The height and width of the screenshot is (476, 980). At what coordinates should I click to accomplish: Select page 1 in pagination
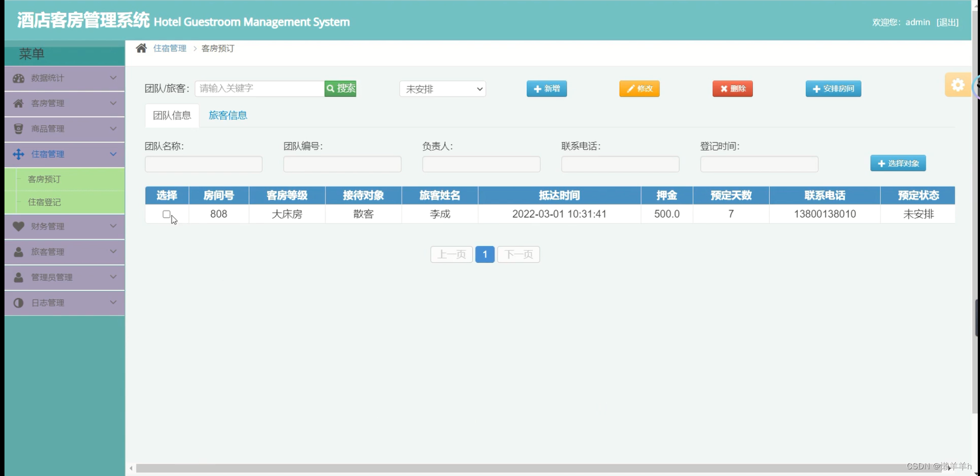(x=485, y=254)
